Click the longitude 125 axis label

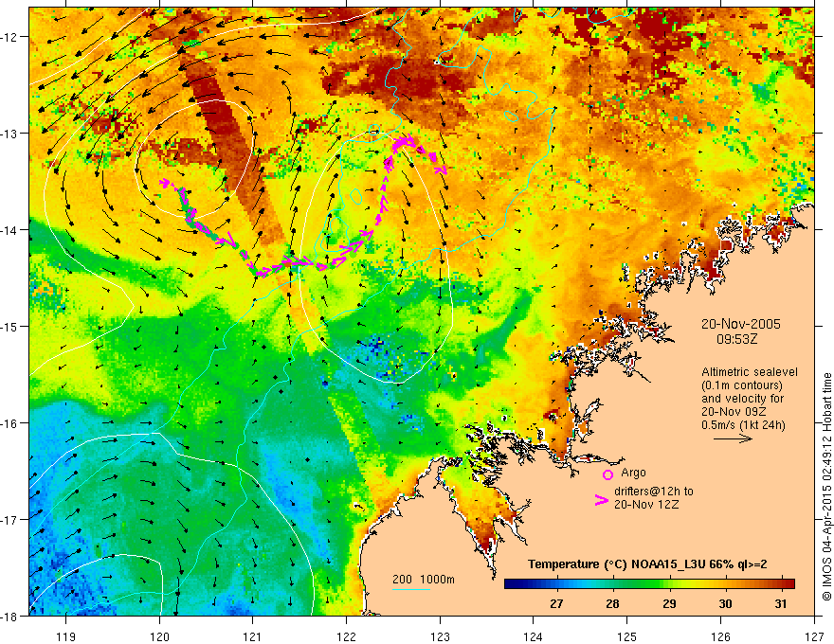(627, 636)
